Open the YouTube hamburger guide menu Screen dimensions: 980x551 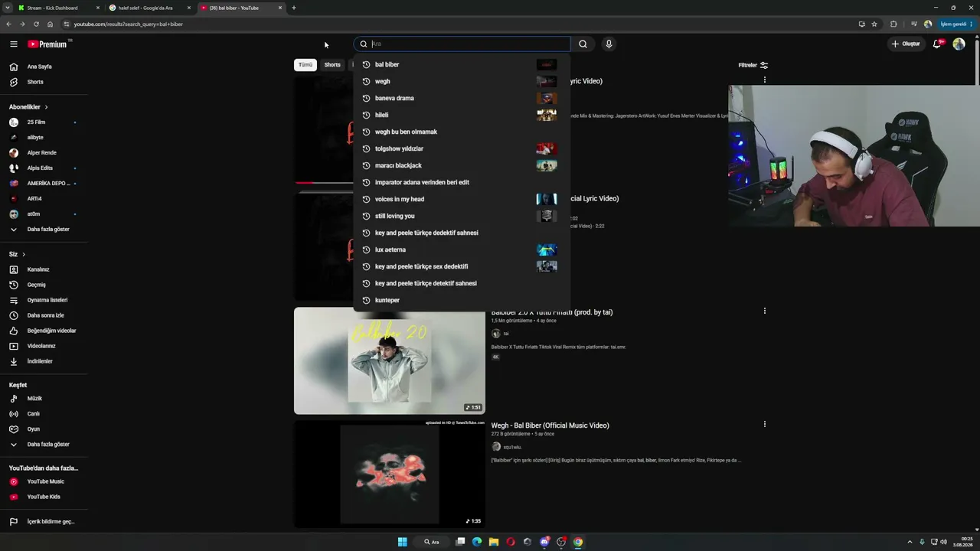coord(14,44)
